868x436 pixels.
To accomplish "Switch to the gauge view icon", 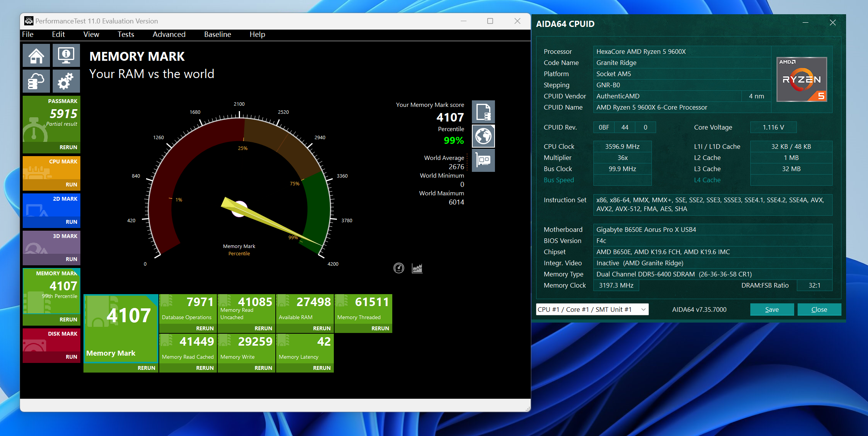I will point(399,268).
